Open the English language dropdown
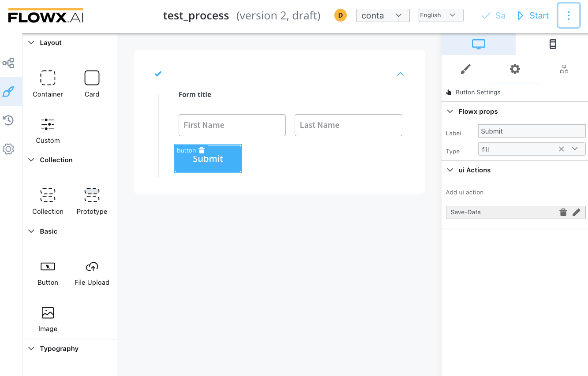 tap(440, 15)
